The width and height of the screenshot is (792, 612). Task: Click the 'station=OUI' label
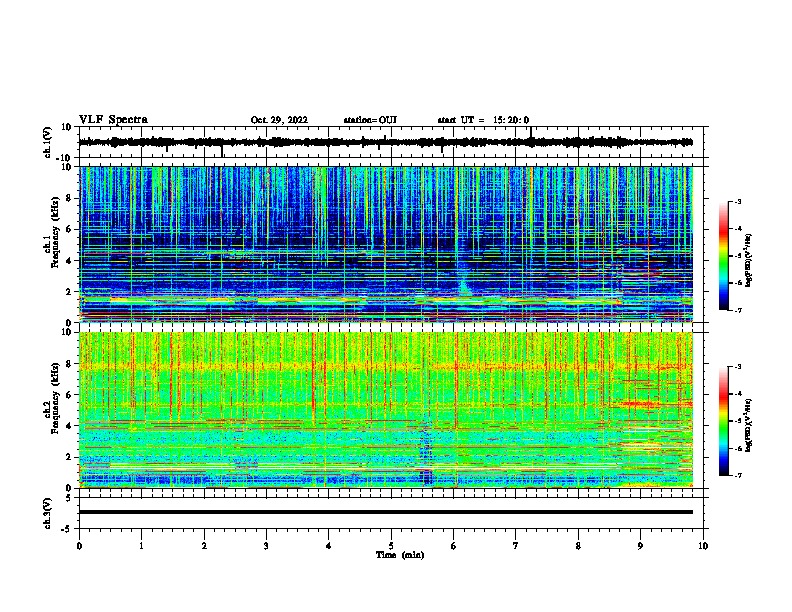click(370, 120)
